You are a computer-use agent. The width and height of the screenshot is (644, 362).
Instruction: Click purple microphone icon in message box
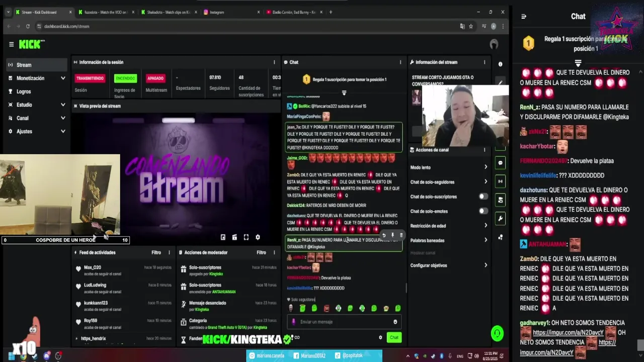[x=294, y=322]
